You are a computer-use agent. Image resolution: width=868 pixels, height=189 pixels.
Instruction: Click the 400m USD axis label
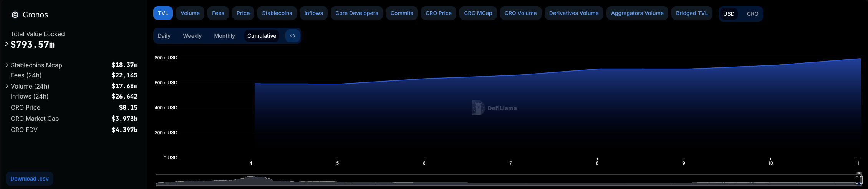click(x=166, y=108)
